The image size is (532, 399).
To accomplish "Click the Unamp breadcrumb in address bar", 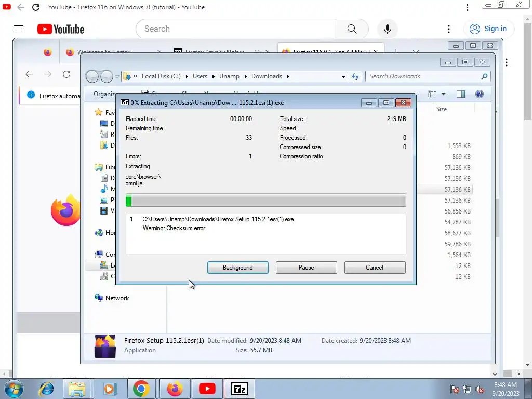I will (229, 76).
